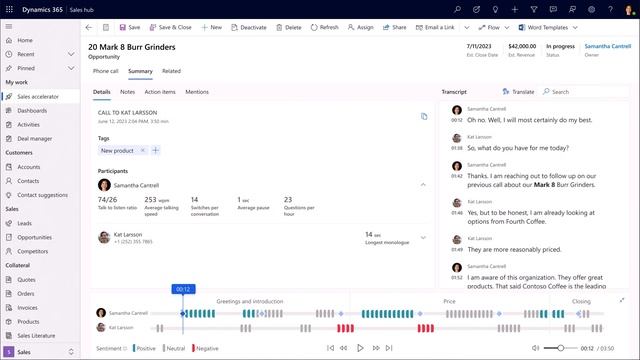The image size is (640, 360).
Task: Toggle the hamburger navigation menu
Action: click(9, 27)
